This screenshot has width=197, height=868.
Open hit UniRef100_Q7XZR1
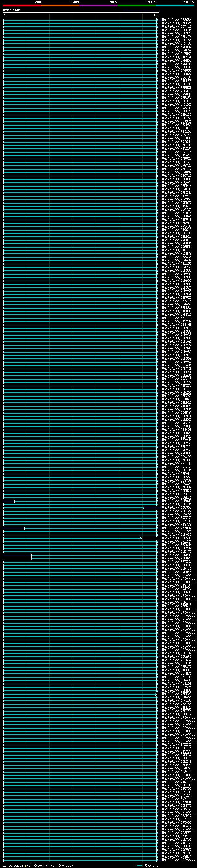point(177,104)
